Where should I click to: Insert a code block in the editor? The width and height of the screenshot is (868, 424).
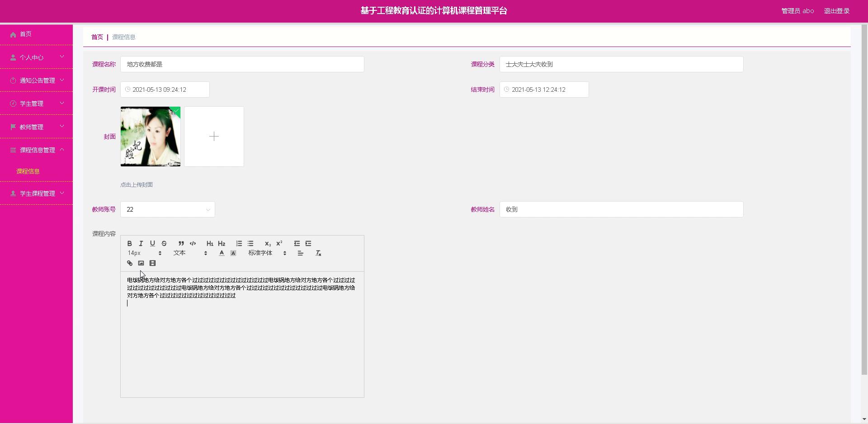pos(193,243)
